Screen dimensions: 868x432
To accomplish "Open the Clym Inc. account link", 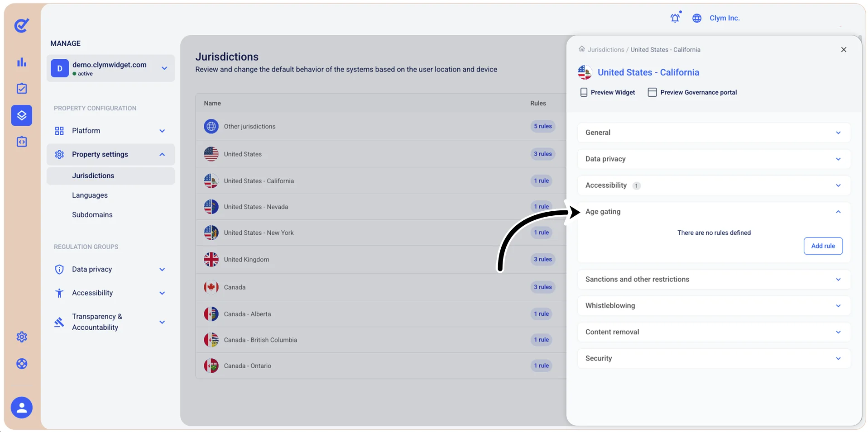I will pos(724,18).
